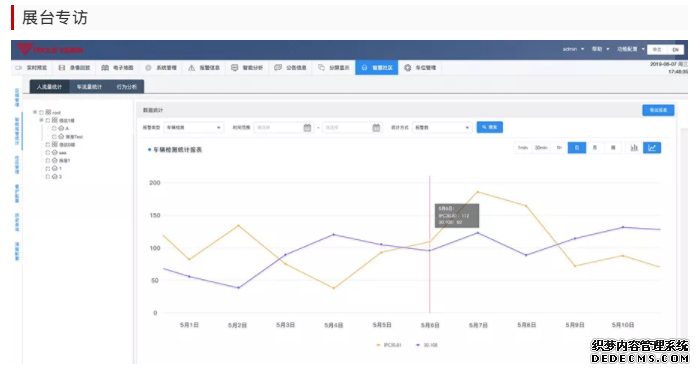This screenshot has width=700, height=373.
Task: Open the 报警信息 warning triangle icon
Action: pyautogui.click(x=192, y=68)
